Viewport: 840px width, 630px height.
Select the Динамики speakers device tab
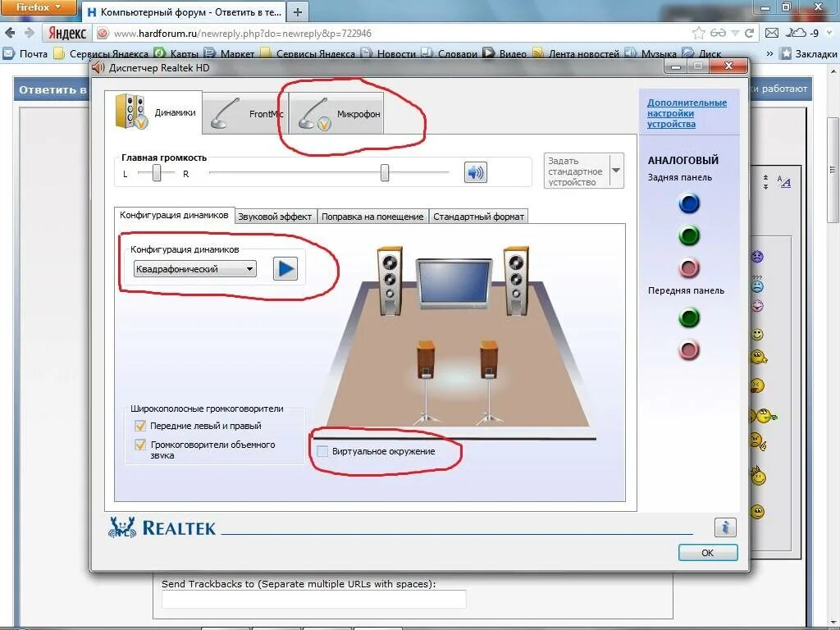pyautogui.click(x=153, y=112)
